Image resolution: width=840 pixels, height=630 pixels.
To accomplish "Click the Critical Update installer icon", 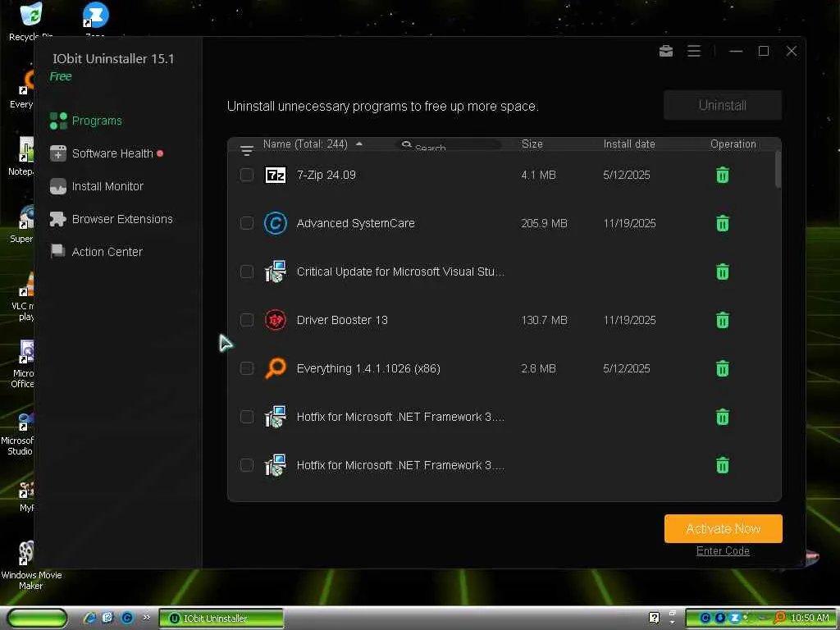I will point(276,272).
